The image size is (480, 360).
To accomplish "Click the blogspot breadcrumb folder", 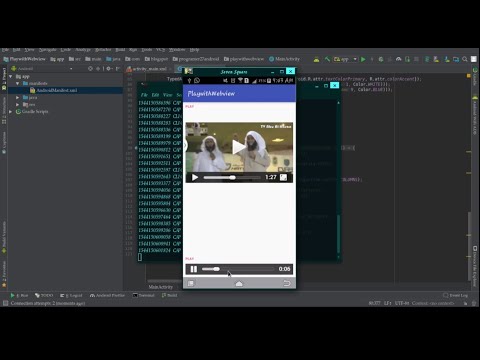I will [156, 59].
